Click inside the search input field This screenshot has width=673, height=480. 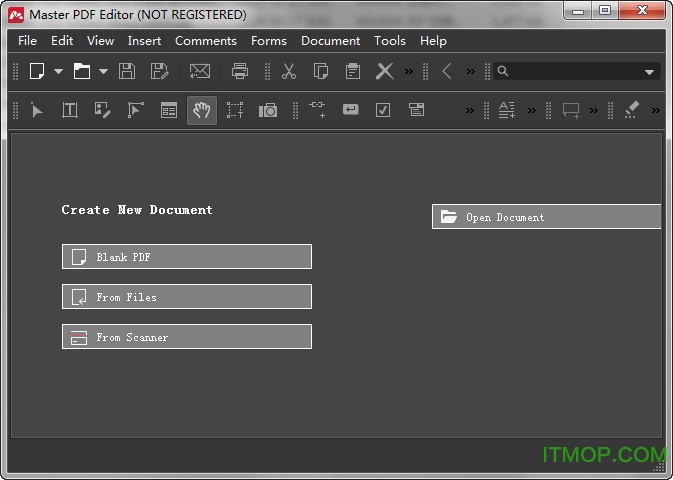[575, 71]
